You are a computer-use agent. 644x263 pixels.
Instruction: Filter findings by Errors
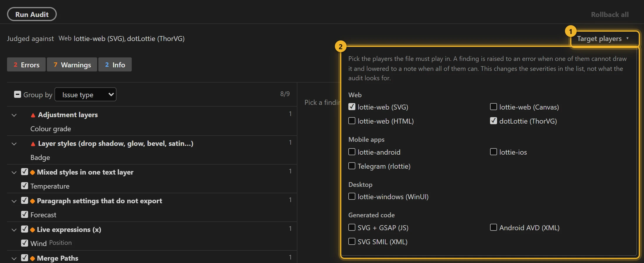tap(26, 65)
